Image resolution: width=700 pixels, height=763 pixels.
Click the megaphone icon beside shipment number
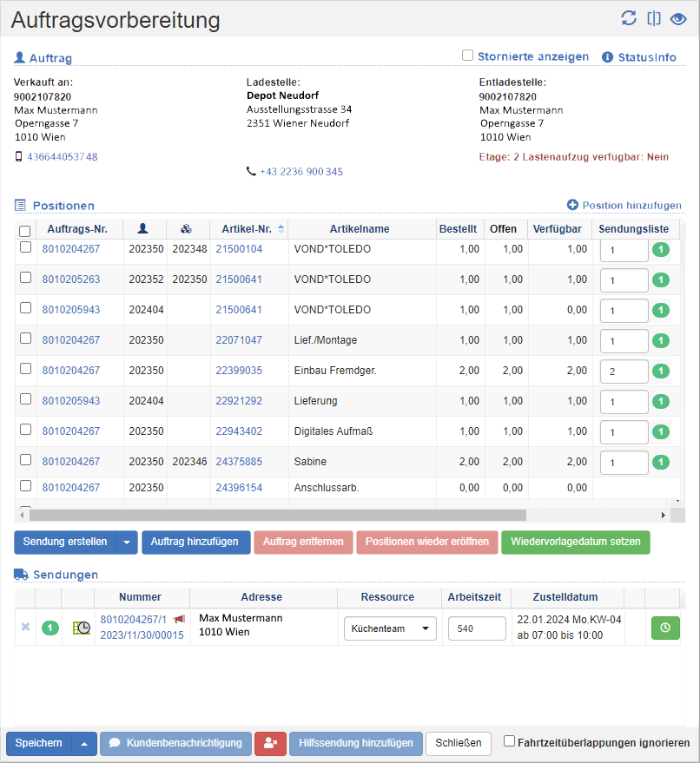click(x=179, y=619)
